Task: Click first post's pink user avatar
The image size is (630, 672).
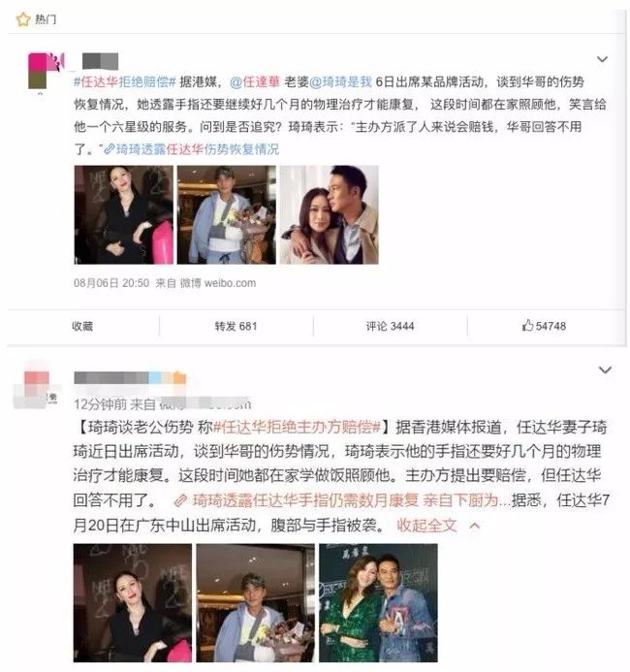Action: click(x=46, y=71)
